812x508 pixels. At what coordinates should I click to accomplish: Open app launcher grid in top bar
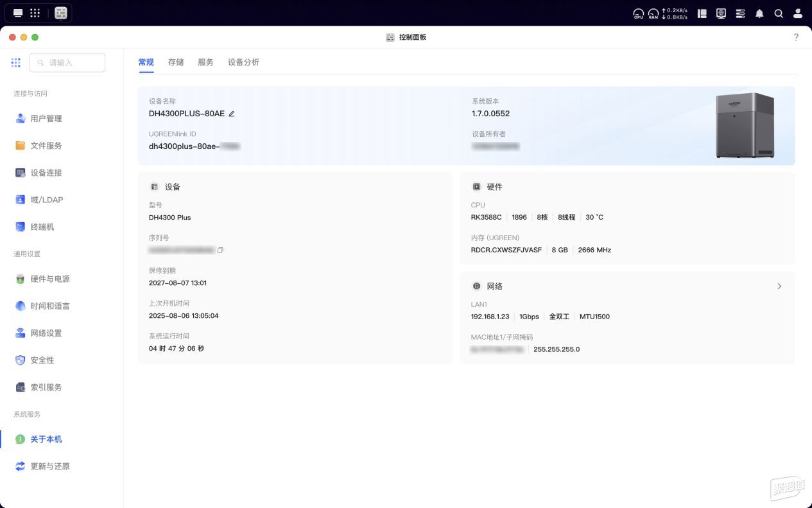(x=35, y=13)
